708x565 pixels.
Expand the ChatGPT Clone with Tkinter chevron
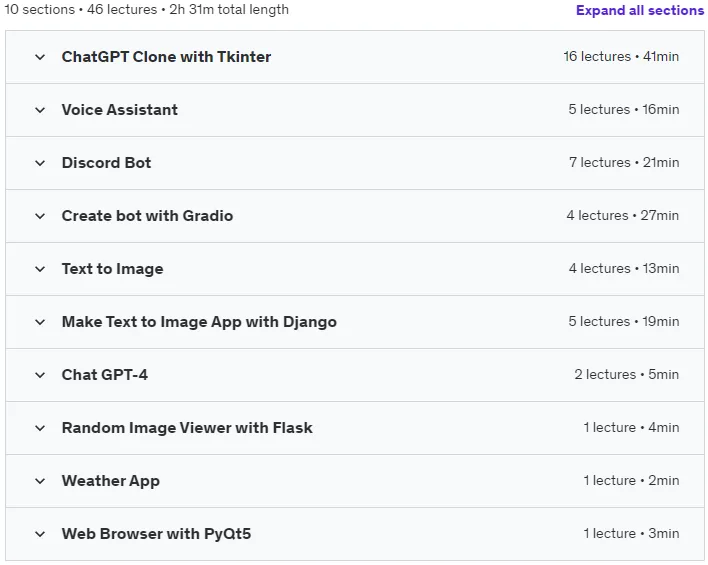40,57
